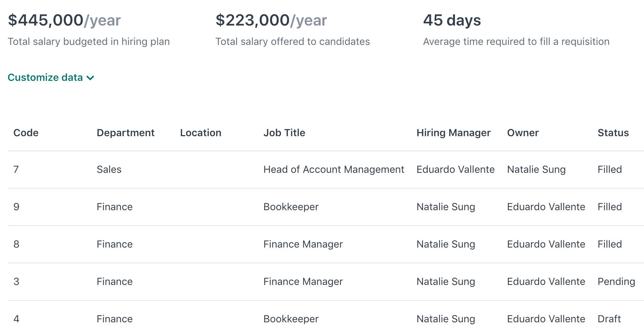Screen dimensions: 644x332
Task: Click the Location column header
Action: pyautogui.click(x=200, y=133)
